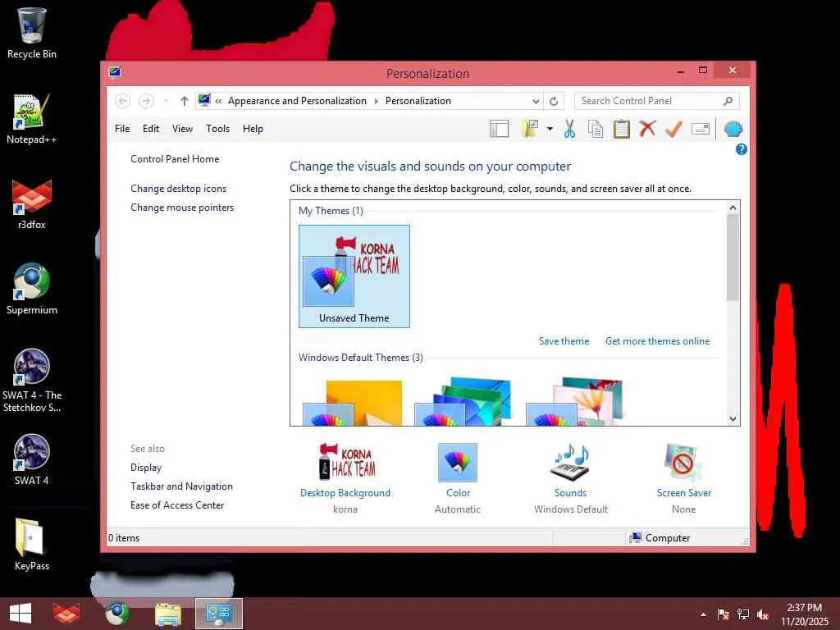Open the Color settings icon
Viewport: 840px width, 630px height.
458,463
